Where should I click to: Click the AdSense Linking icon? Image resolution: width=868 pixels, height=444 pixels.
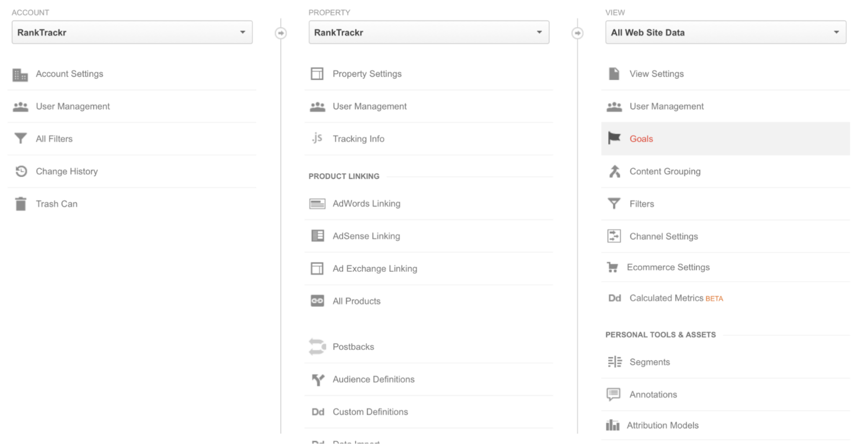(x=317, y=236)
